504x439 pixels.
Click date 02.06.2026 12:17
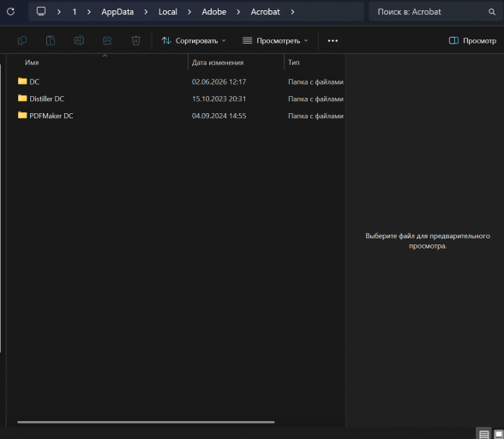coord(219,81)
